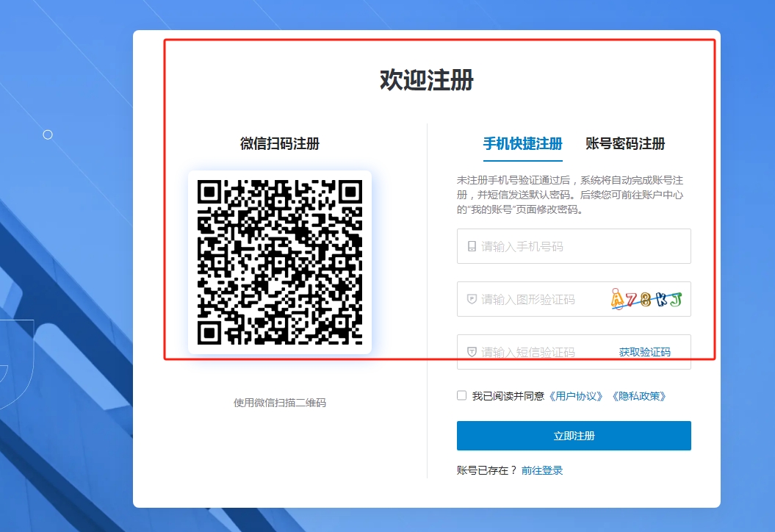Click the 获取验证码 link
The height and width of the screenshot is (532, 775).
pyautogui.click(x=644, y=352)
